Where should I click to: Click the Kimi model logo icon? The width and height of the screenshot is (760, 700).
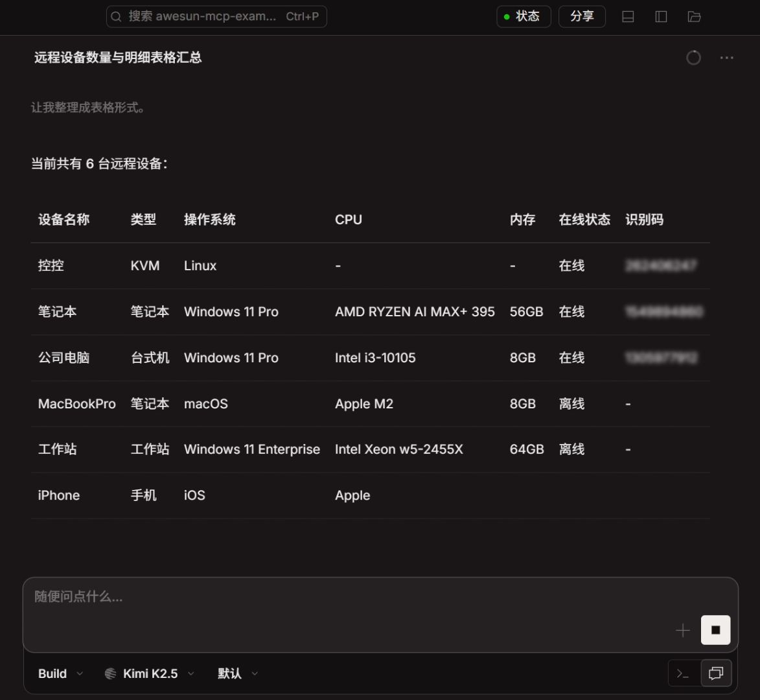pyautogui.click(x=111, y=673)
